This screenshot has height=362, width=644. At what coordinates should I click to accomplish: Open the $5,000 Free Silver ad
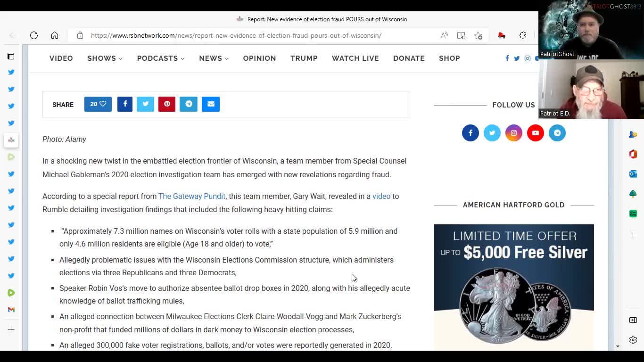[x=514, y=287]
